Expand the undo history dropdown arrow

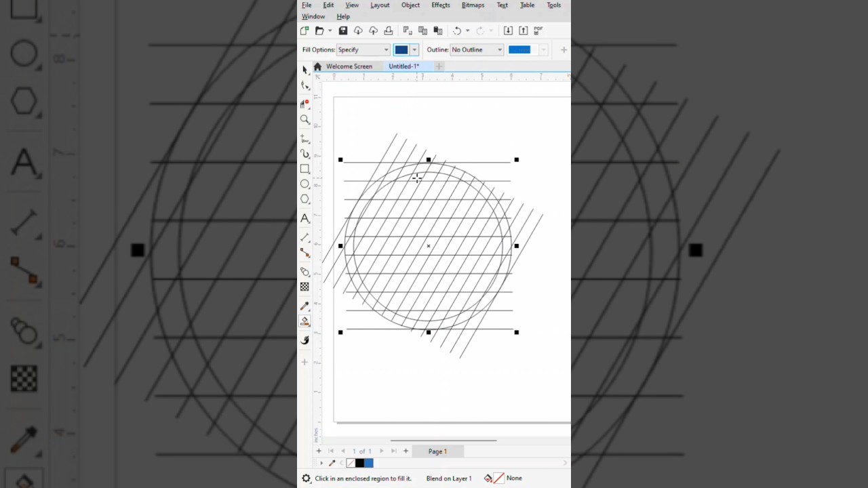467,30
